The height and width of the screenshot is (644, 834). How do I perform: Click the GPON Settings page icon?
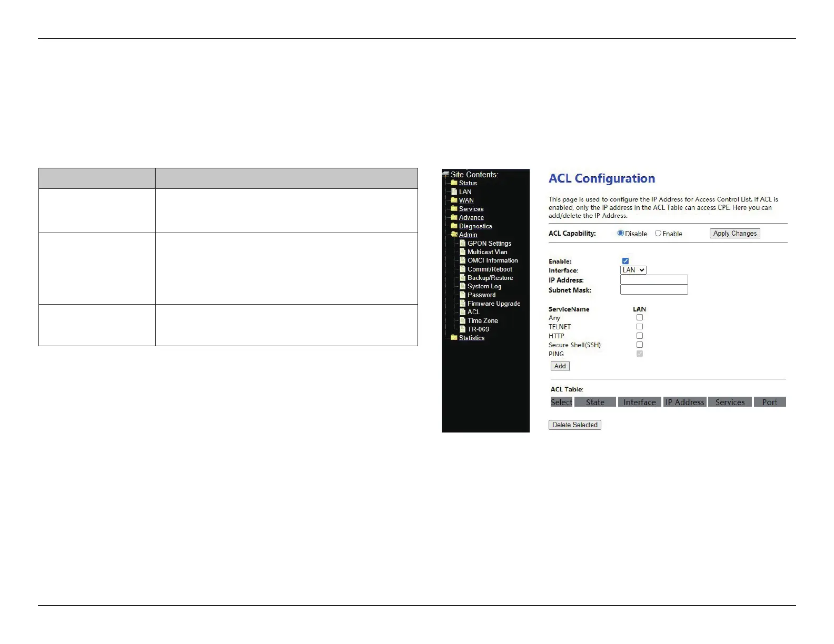(462, 243)
